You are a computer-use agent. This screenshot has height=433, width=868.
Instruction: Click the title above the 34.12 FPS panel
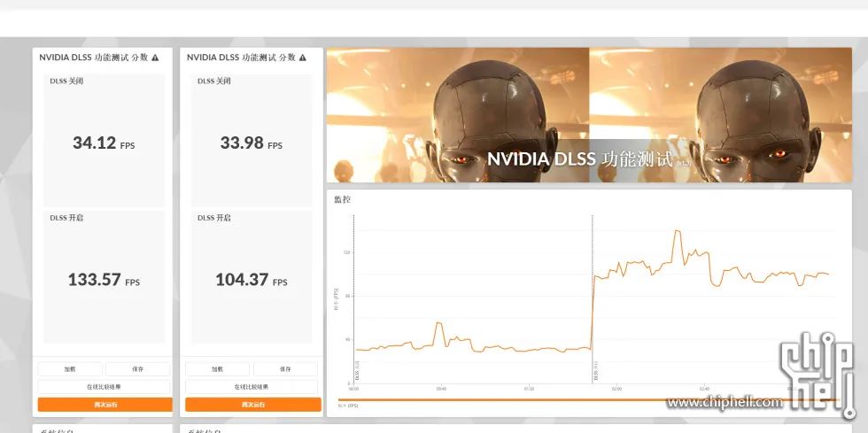[94, 57]
